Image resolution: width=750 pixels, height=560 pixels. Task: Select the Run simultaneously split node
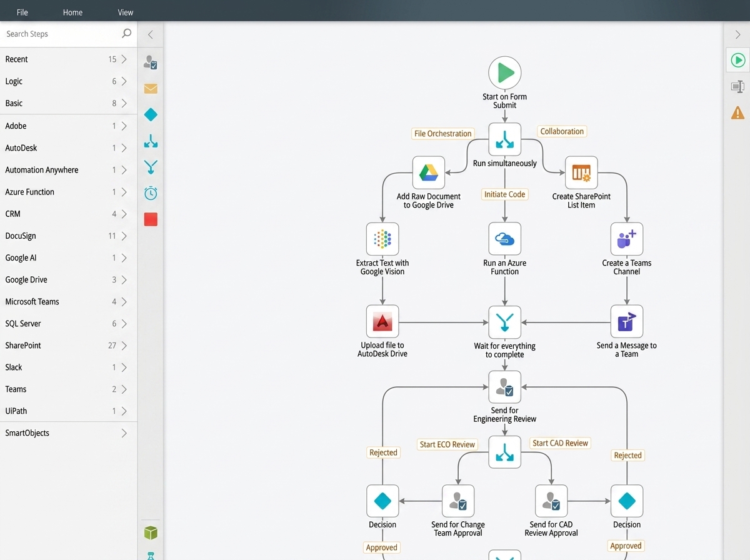(x=505, y=139)
